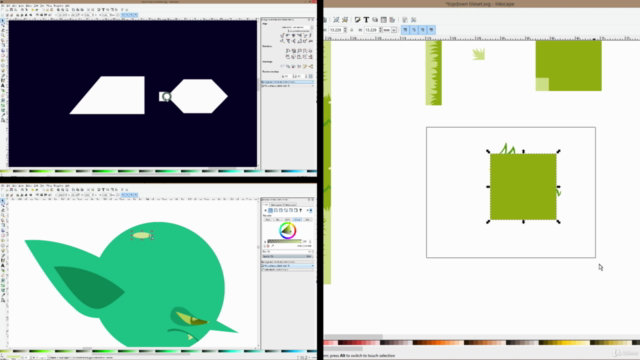Select Flat color paint type in Fill panel
The height and width of the screenshot is (360, 640).
(x=271, y=210)
